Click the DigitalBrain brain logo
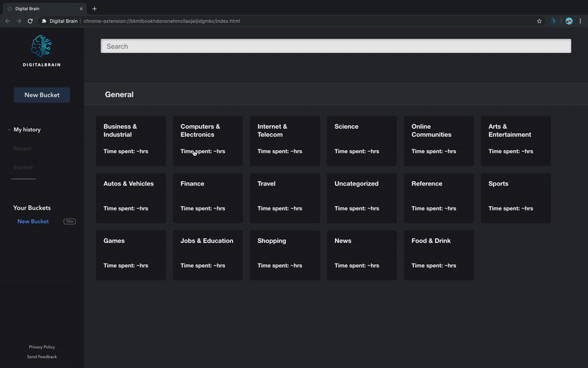This screenshot has width=588, height=368. tap(41, 46)
